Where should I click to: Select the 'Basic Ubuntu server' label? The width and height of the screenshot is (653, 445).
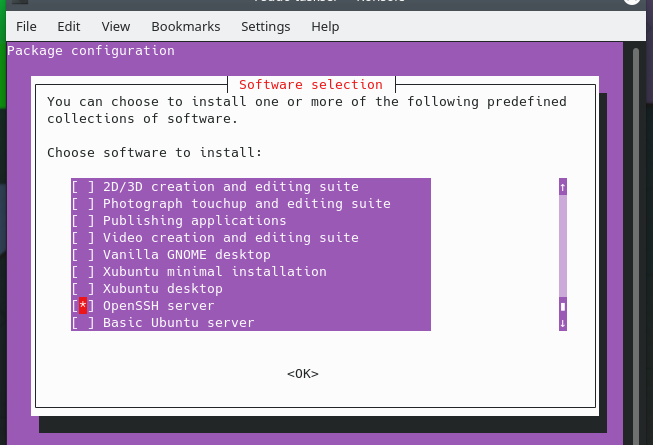tap(178, 323)
